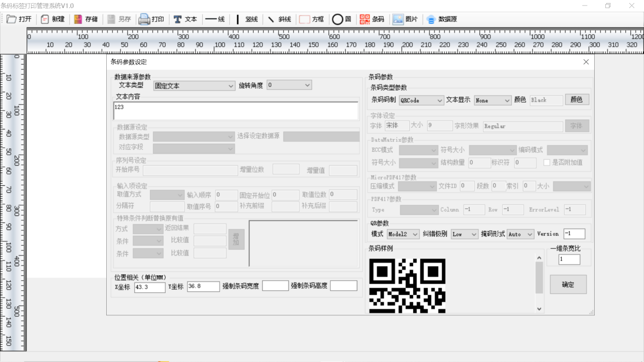The height and width of the screenshot is (362, 644).
Task: Click the QR参数 group label
Action: point(380,223)
